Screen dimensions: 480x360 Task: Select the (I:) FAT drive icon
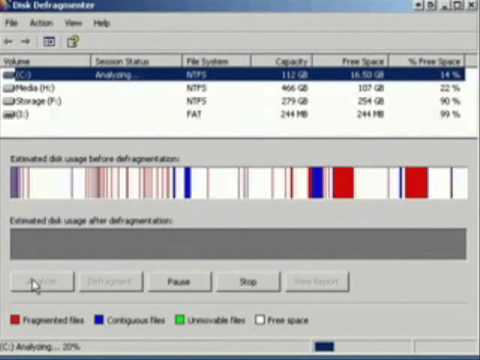[x=9, y=114]
